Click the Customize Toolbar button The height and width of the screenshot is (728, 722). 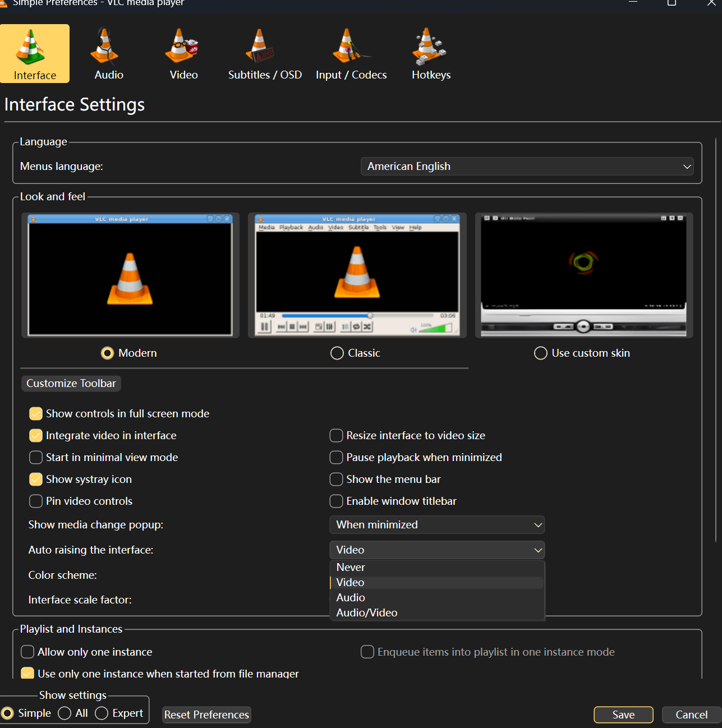(71, 384)
